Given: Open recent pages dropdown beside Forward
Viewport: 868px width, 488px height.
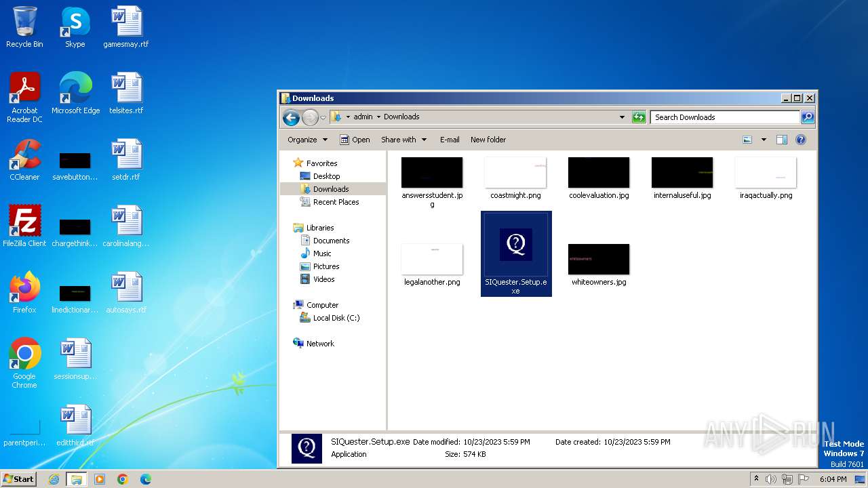Looking at the screenshot, I should (323, 117).
